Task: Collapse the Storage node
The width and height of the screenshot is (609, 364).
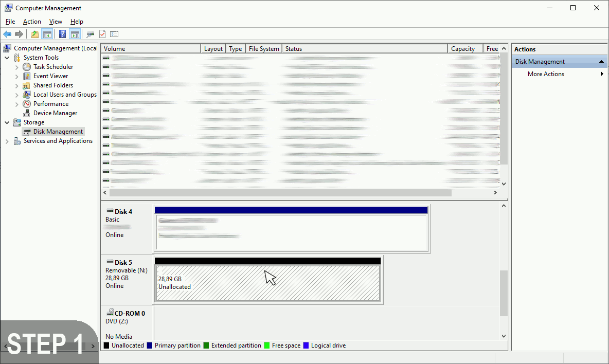Action: tap(7, 123)
